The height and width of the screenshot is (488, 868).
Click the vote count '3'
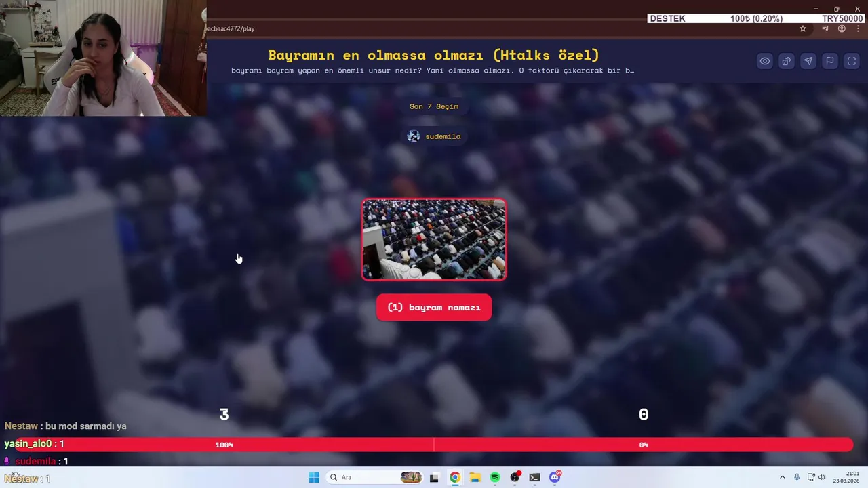coord(224,414)
